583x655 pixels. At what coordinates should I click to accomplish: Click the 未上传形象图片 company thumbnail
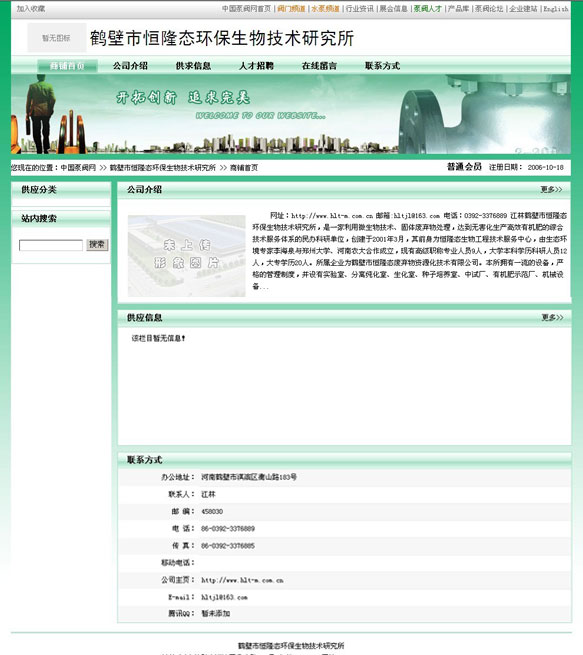coord(187,256)
